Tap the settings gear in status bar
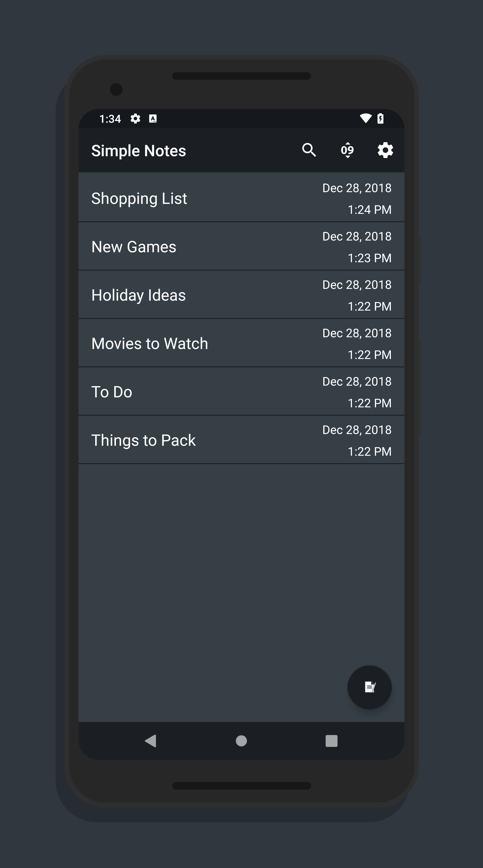This screenshot has height=868, width=483. [135, 119]
